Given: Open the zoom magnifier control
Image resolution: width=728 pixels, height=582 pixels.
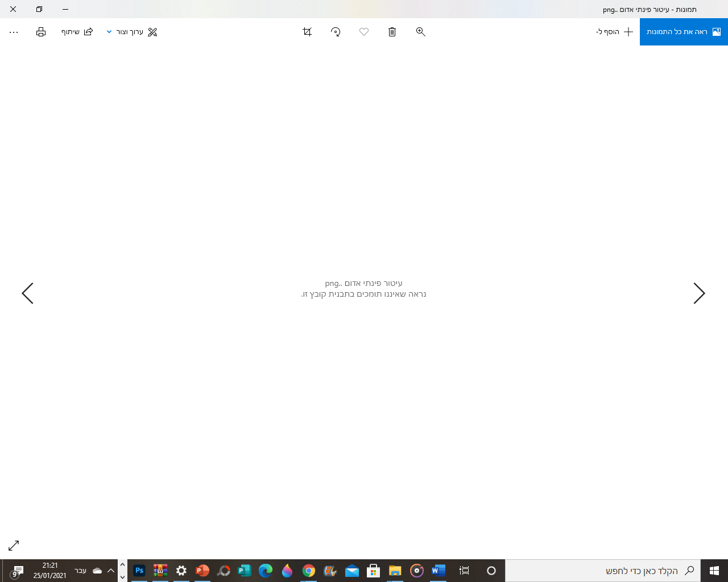Looking at the screenshot, I should [x=420, y=32].
